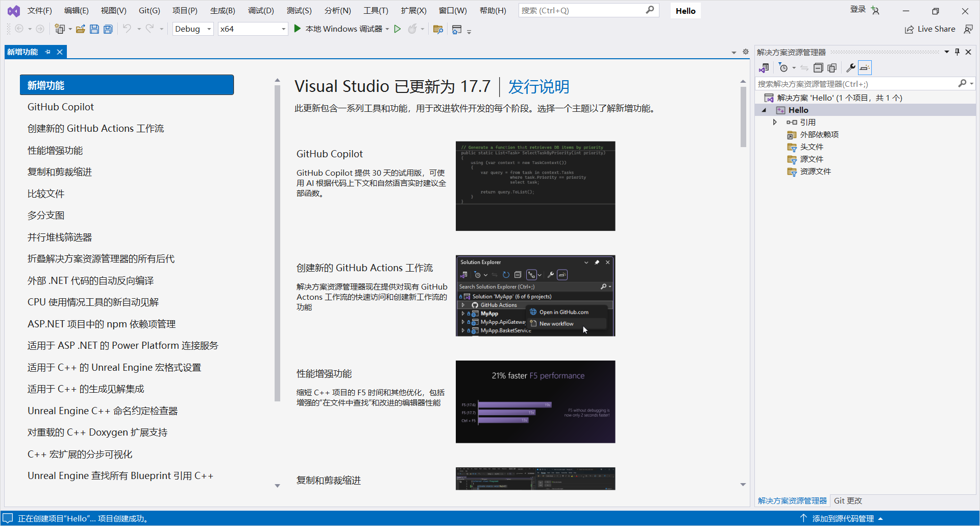Click the New Project toolbar icon
Image resolution: width=980 pixels, height=526 pixels.
60,29
